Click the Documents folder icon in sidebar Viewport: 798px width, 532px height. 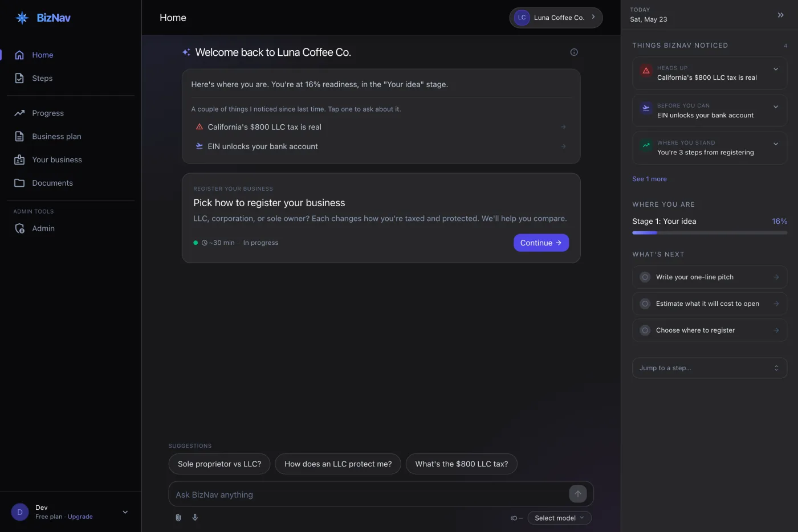pyautogui.click(x=19, y=183)
